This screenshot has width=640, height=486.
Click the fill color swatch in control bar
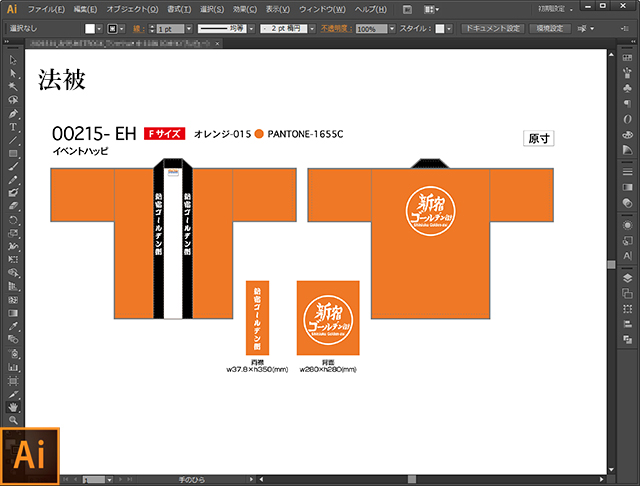(x=89, y=30)
